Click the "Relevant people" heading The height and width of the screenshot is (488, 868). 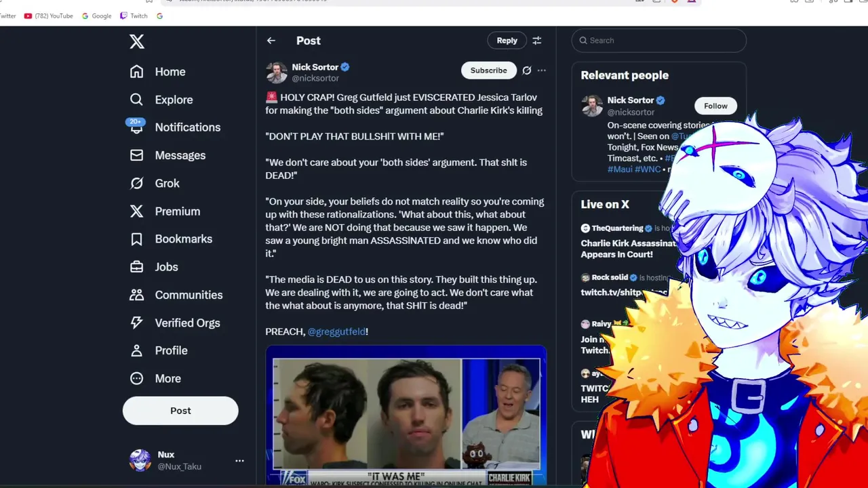coord(625,75)
